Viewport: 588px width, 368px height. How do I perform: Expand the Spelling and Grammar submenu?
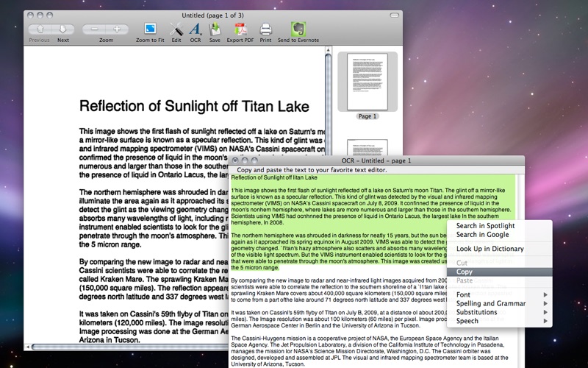pyautogui.click(x=500, y=303)
